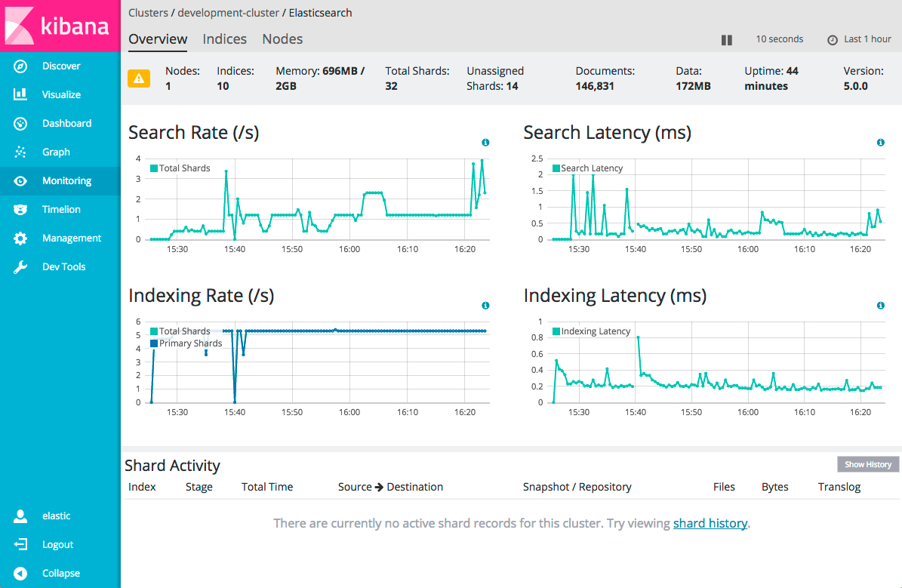Toggle the Indexing Latency legend series
This screenshot has width=902, height=588.
591,331
